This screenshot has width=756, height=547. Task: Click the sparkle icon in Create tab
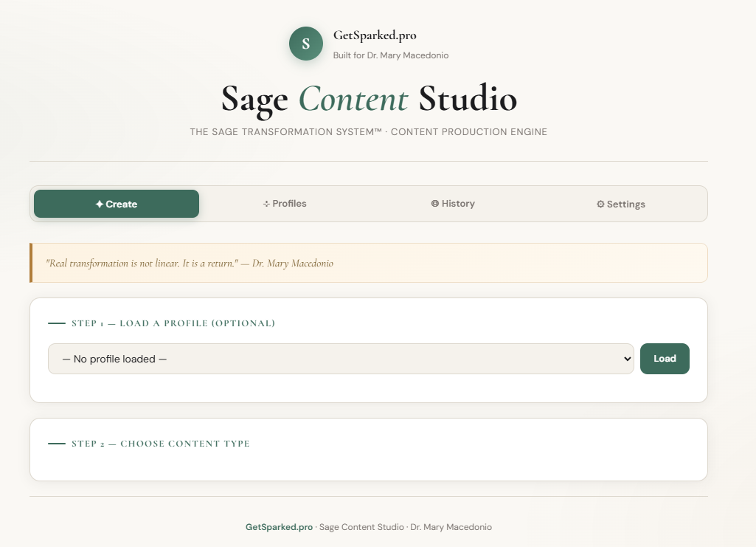tap(100, 204)
